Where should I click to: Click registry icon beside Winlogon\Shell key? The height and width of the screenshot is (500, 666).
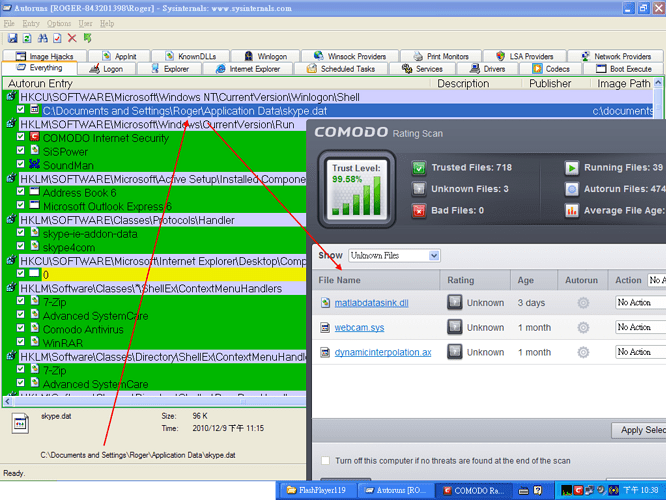point(11,96)
